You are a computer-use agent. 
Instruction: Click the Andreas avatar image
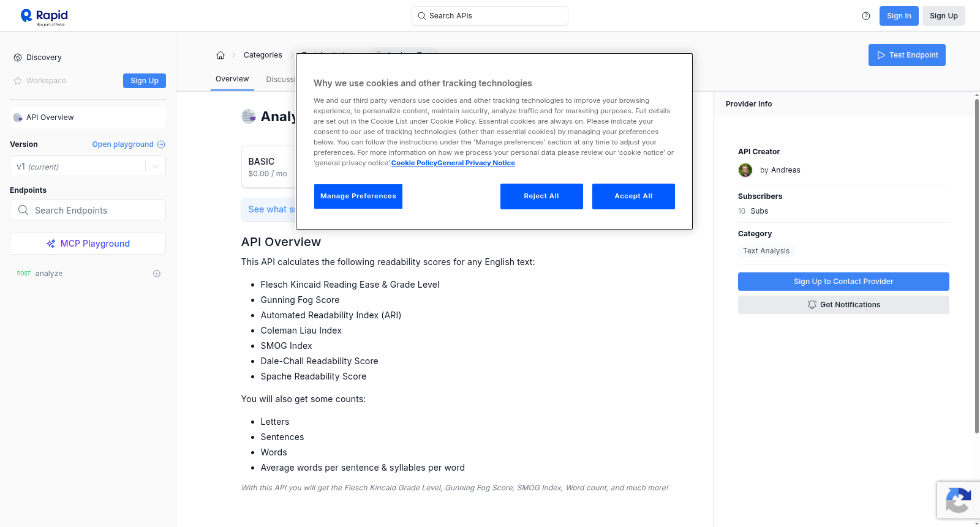[745, 170]
